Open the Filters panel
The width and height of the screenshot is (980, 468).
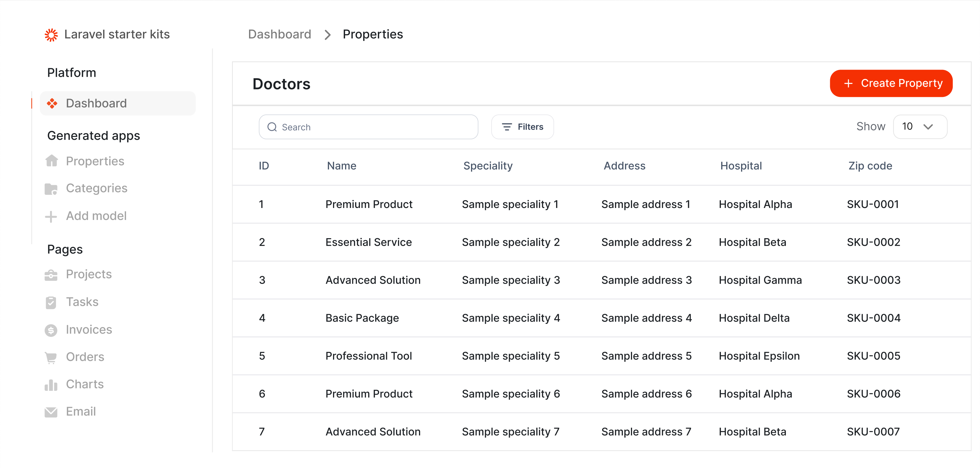pos(522,127)
